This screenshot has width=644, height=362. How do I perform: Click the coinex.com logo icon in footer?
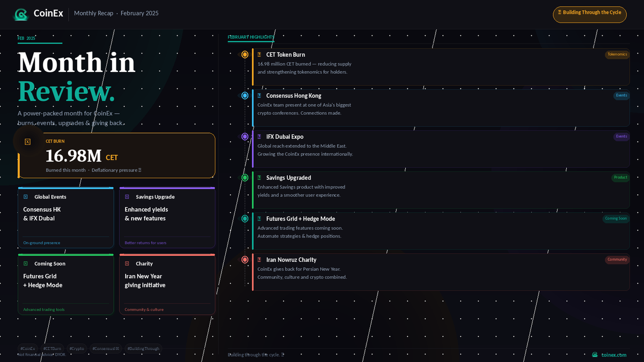pyautogui.click(x=595, y=355)
